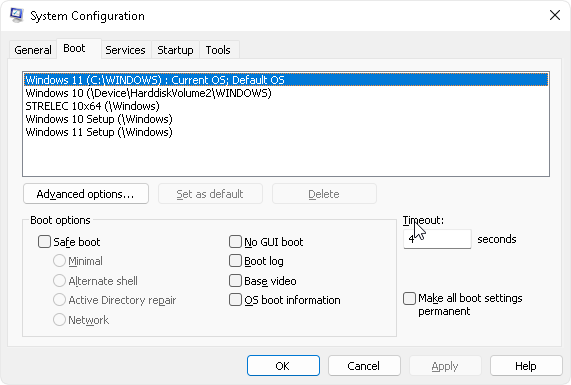This screenshot has height=385, width=571.
Task: Click the System Configuration title bar icon
Action: (16, 15)
